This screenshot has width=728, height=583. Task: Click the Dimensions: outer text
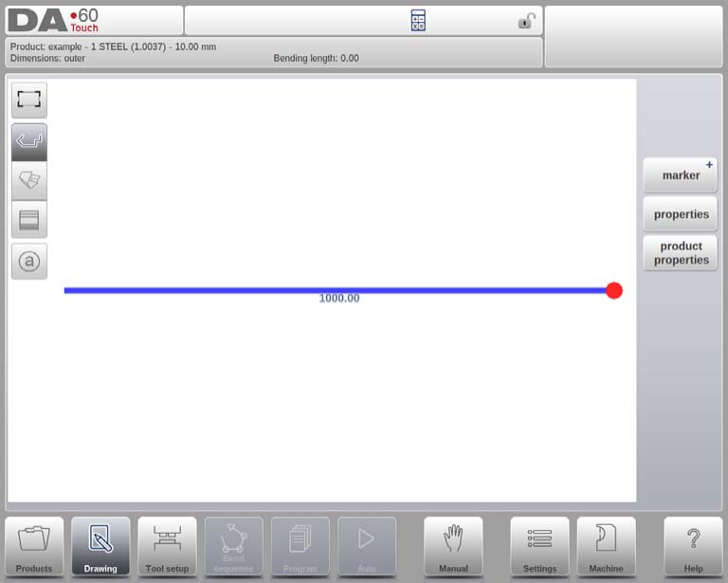click(x=47, y=59)
